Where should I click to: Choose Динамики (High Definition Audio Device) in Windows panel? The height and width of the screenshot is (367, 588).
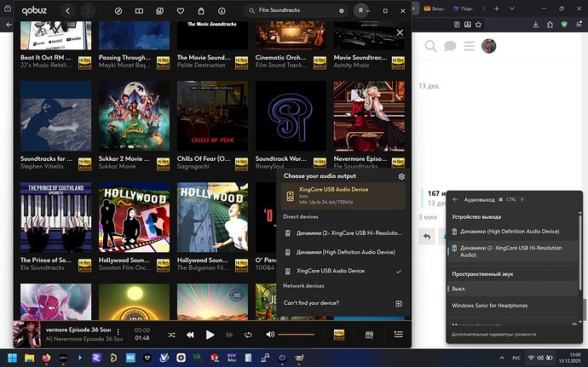[x=512, y=232]
